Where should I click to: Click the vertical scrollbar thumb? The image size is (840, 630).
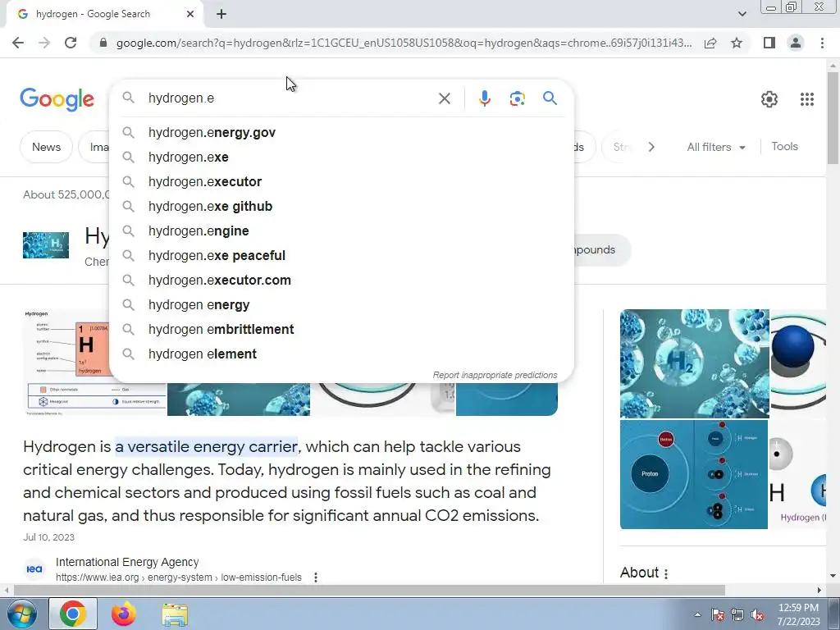pos(833,118)
